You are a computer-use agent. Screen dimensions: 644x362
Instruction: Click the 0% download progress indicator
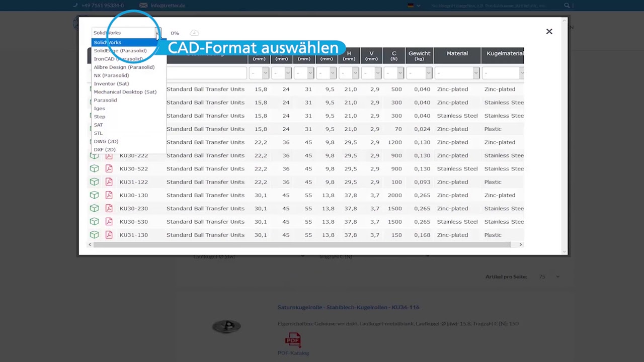[x=175, y=33]
